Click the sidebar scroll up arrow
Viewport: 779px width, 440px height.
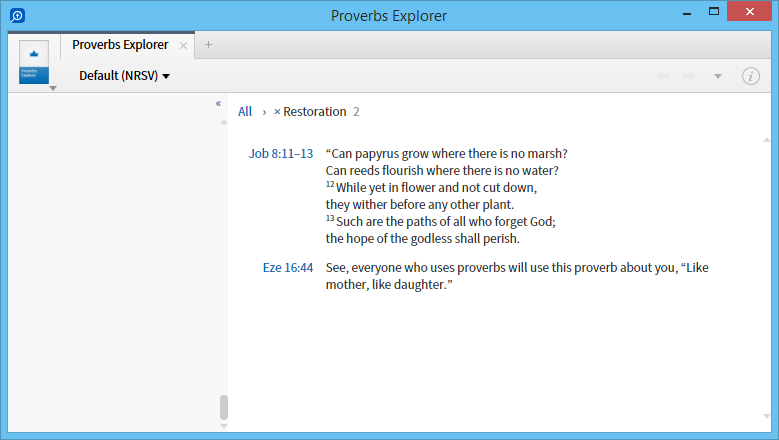224,122
